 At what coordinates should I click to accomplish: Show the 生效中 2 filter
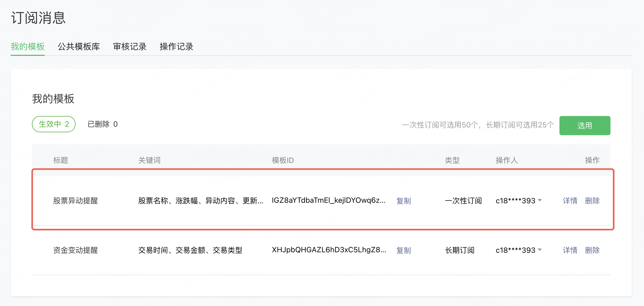(x=54, y=124)
